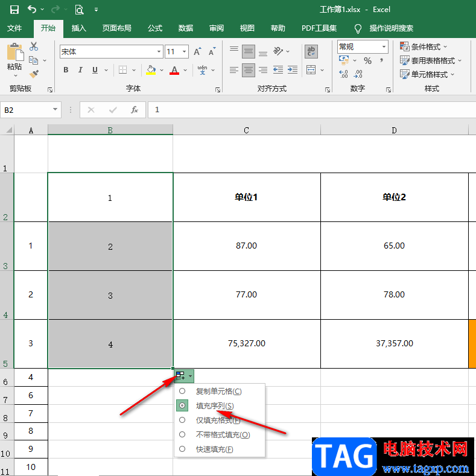Select column C header
476x476 pixels.
coord(247,130)
